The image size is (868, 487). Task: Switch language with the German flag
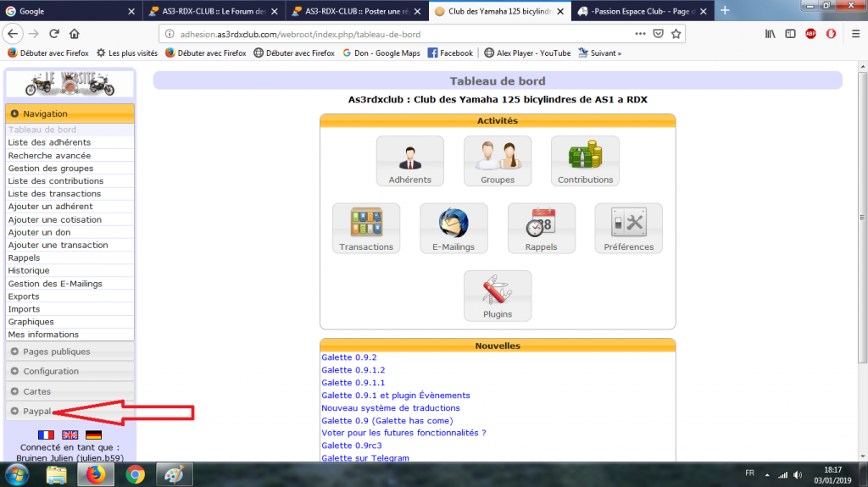coord(93,434)
